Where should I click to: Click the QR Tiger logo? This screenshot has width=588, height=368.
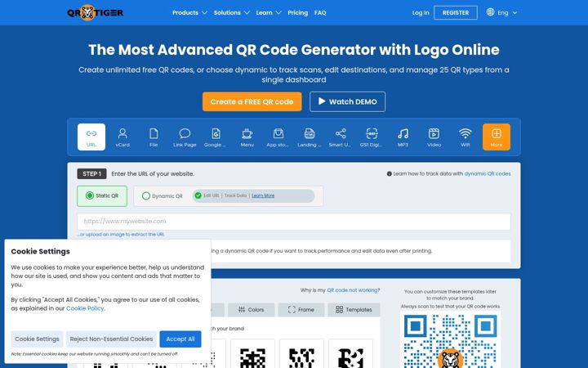click(x=96, y=13)
